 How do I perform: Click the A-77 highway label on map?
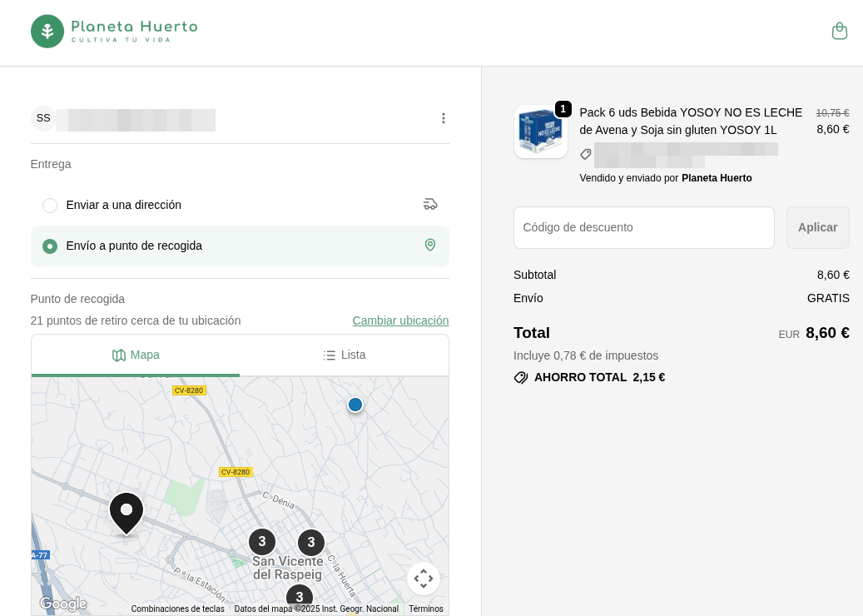click(40, 555)
